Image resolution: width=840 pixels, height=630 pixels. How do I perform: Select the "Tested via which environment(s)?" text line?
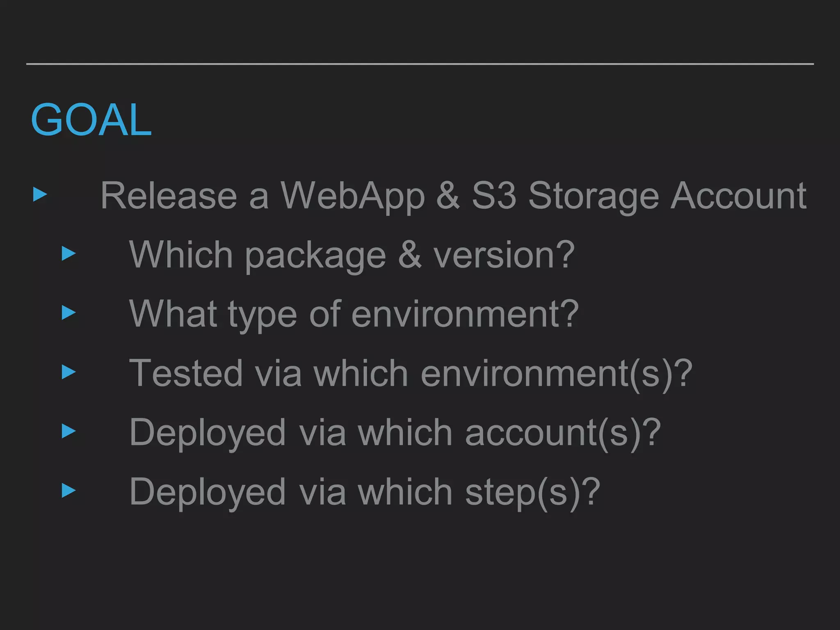click(x=411, y=373)
